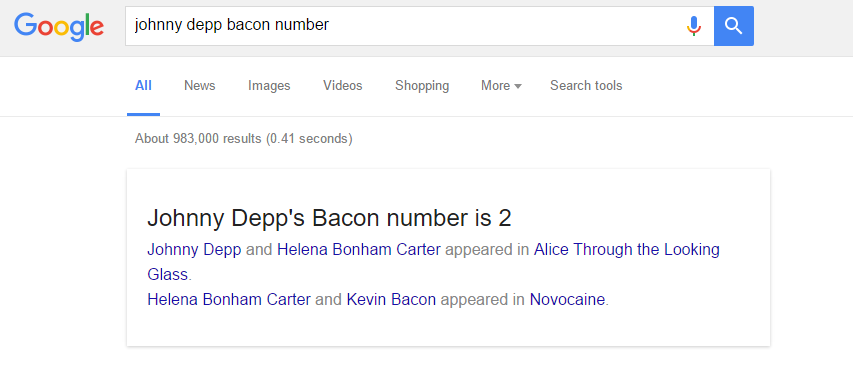Switch to the Images tab
This screenshot has width=853, height=365.
pos(269,86)
